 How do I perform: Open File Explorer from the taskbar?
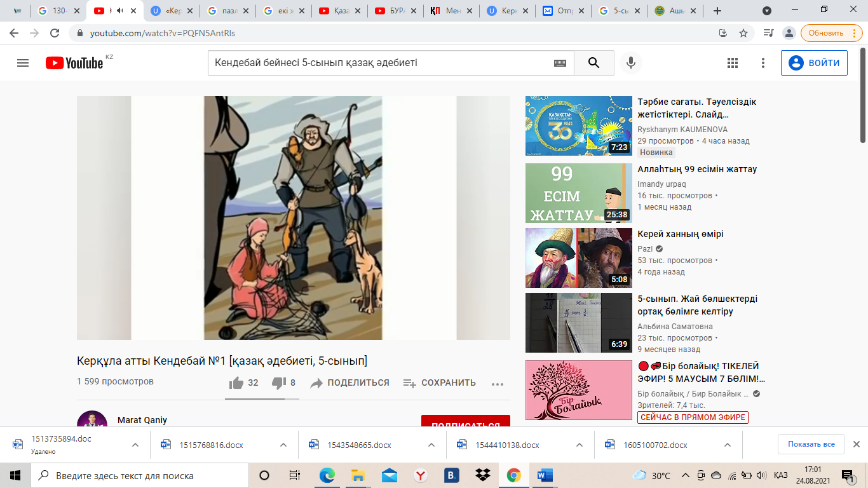click(358, 475)
